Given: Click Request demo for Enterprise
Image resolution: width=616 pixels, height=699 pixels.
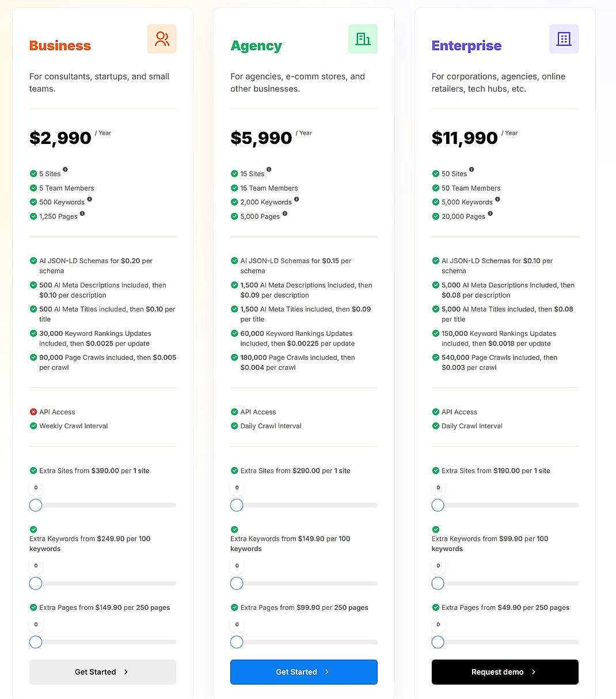Looking at the screenshot, I should pyautogui.click(x=505, y=672).
